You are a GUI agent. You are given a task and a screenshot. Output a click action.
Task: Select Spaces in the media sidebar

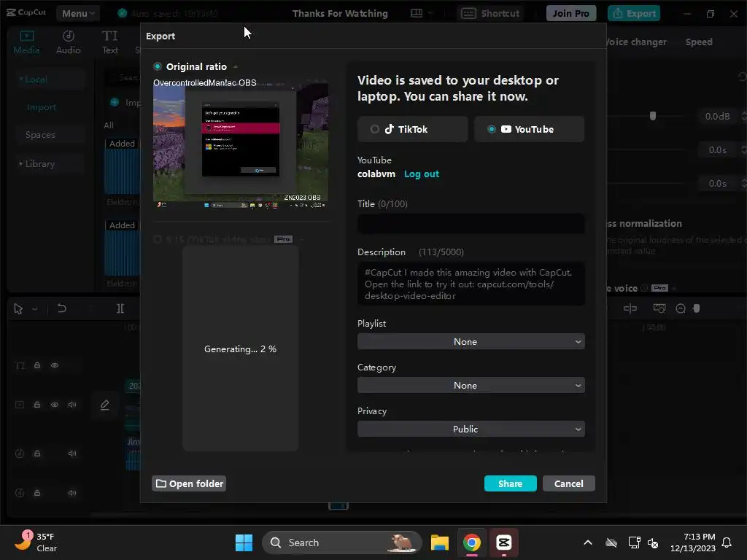pos(41,135)
